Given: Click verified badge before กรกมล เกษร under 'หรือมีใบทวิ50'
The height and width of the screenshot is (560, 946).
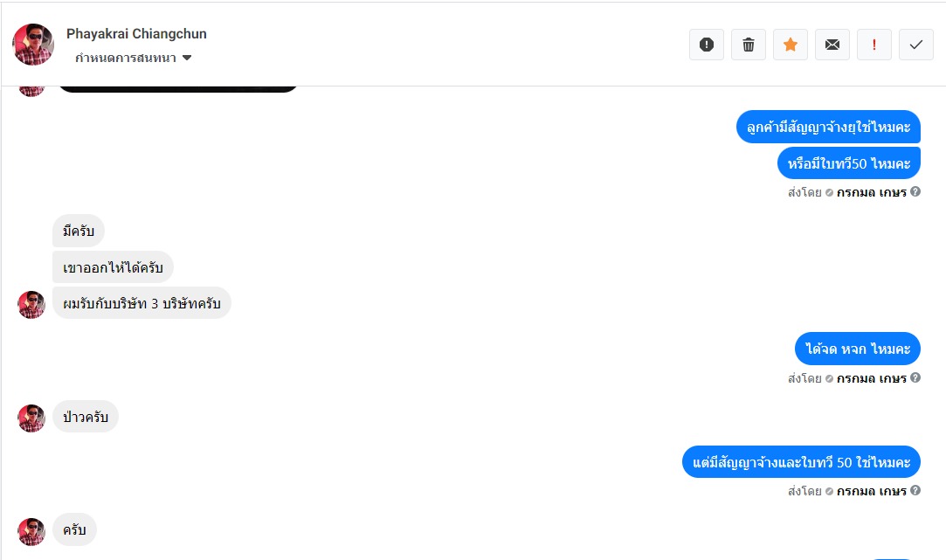Looking at the screenshot, I should (829, 192).
